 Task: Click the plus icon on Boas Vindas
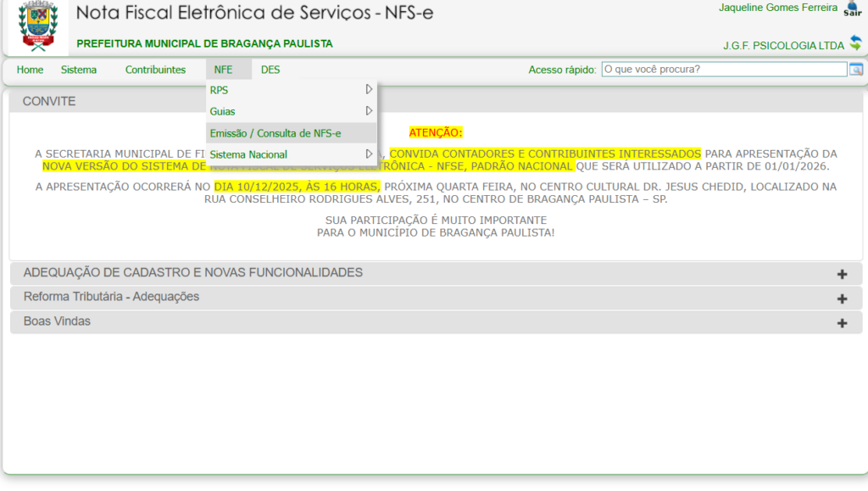point(842,323)
